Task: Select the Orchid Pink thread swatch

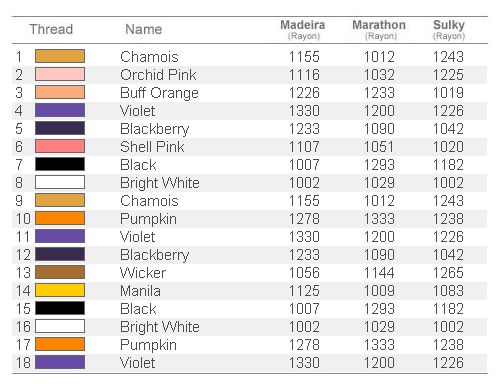Action: pos(60,74)
